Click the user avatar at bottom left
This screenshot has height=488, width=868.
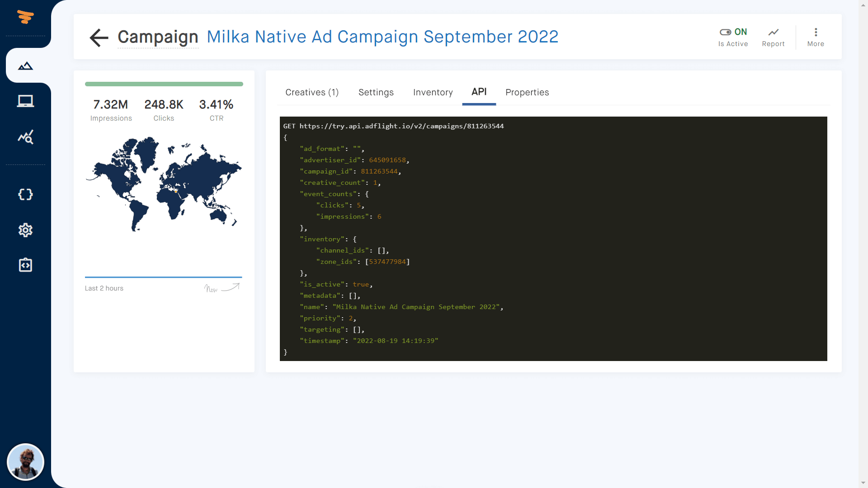[x=26, y=462]
